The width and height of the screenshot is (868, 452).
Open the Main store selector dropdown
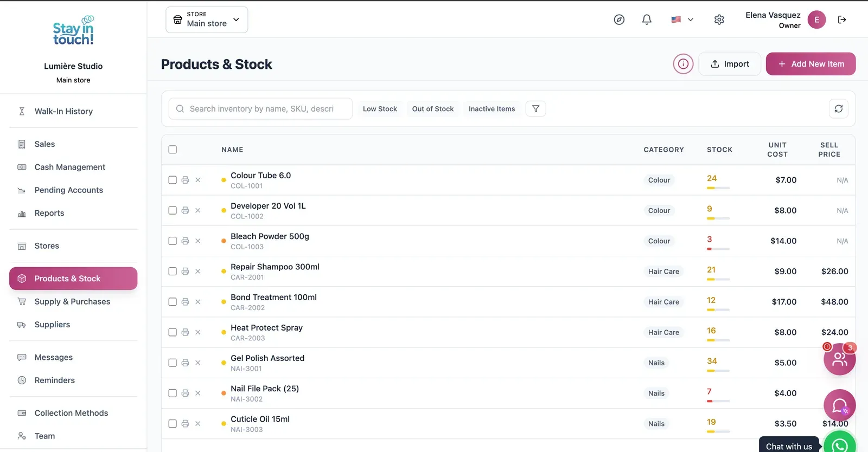[207, 20]
